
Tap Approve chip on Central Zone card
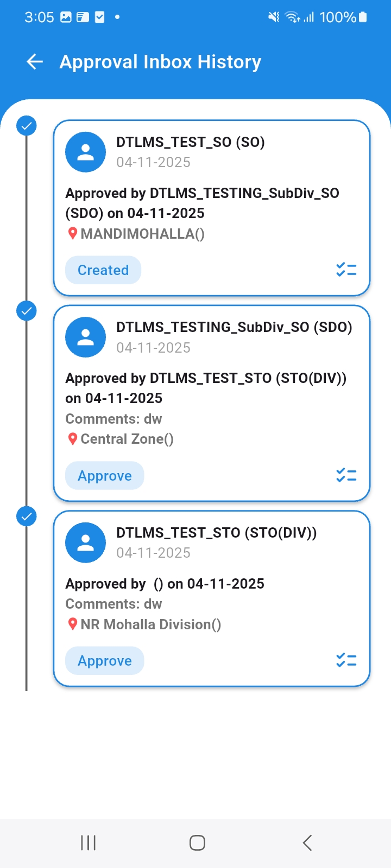[x=105, y=476]
